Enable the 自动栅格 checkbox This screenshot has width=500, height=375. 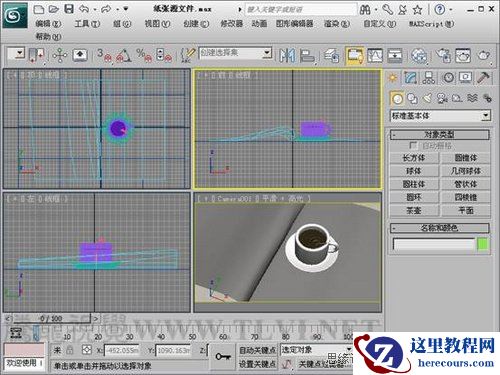pyautogui.click(x=413, y=146)
